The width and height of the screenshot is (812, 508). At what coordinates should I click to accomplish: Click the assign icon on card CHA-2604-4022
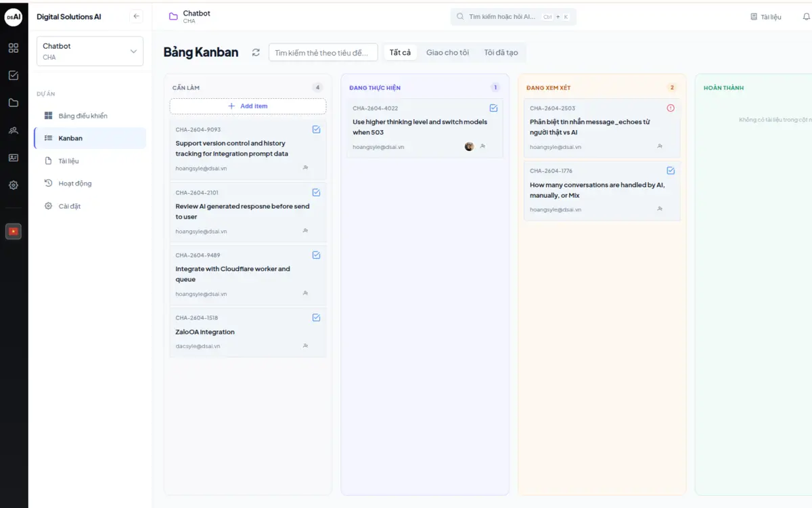(x=482, y=146)
